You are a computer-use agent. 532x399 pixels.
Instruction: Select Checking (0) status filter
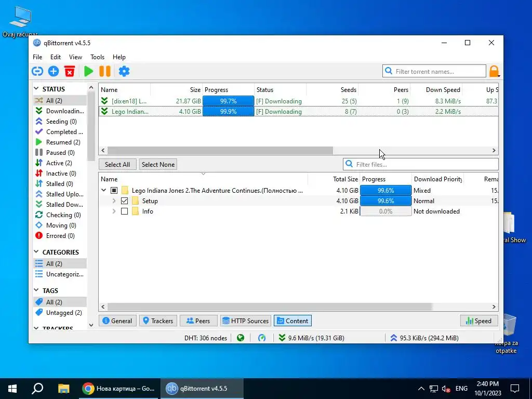pyautogui.click(x=60, y=215)
